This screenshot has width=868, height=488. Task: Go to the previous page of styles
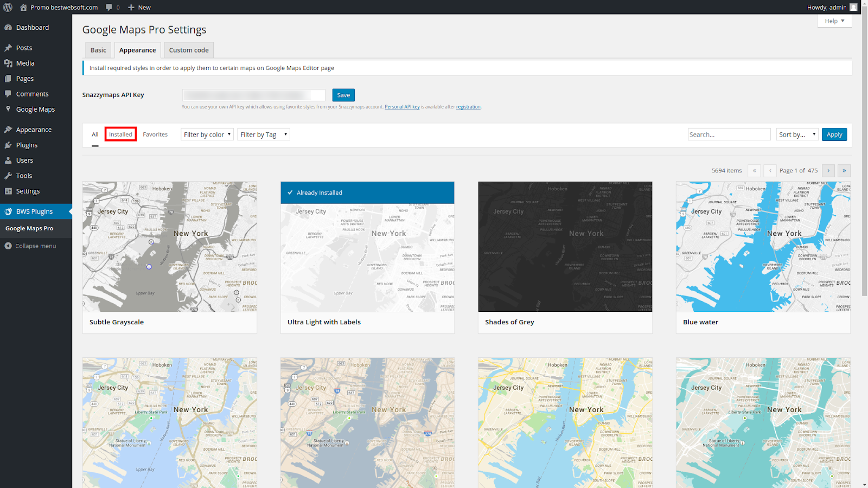pyautogui.click(x=770, y=170)
